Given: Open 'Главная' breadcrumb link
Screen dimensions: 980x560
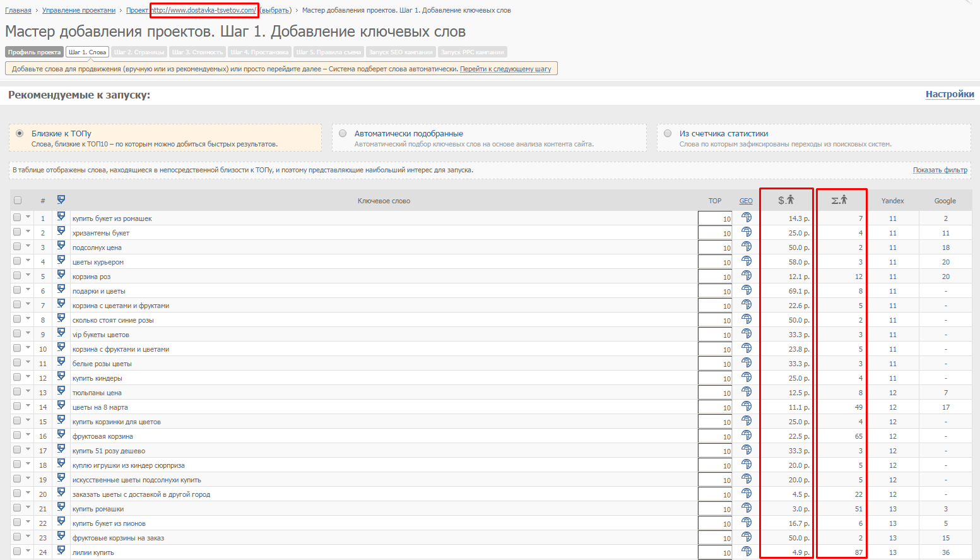Looking at the screenshot, I should (x=18, y=10).
